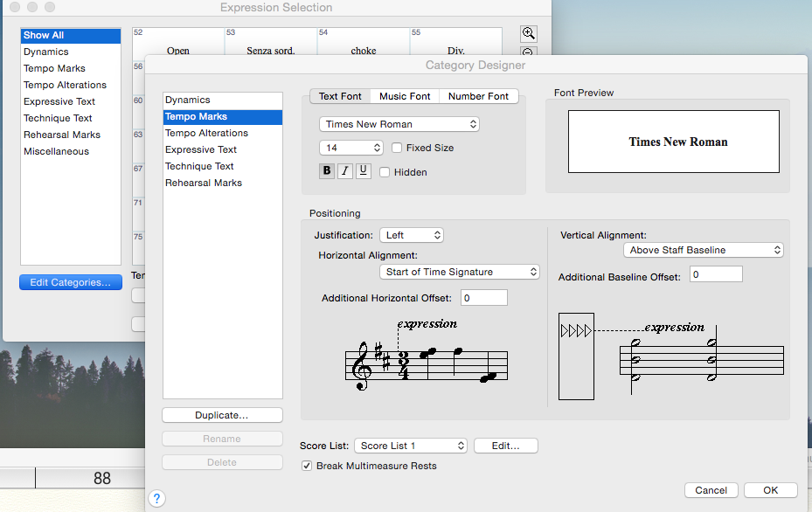Screen dimensions: 812x512
Task: Expand the Vertical Alignment dropdown
Action: point(704,250)
